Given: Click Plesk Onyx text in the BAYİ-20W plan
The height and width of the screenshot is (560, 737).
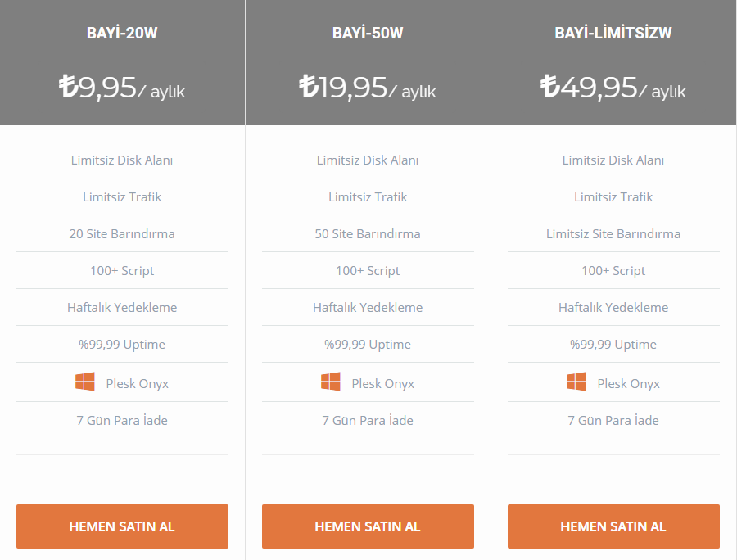Looking at the screenshot, I should pyautogui.click(x=138, y=384).
